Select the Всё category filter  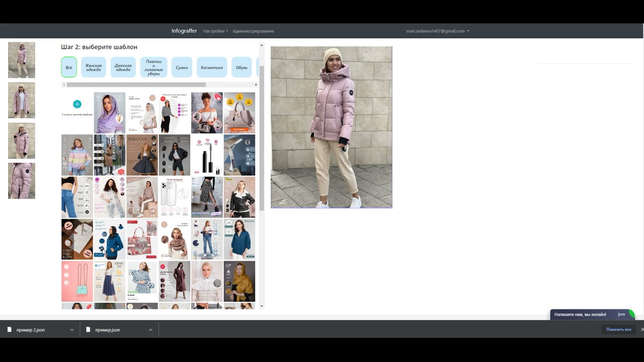coord(69,67)
